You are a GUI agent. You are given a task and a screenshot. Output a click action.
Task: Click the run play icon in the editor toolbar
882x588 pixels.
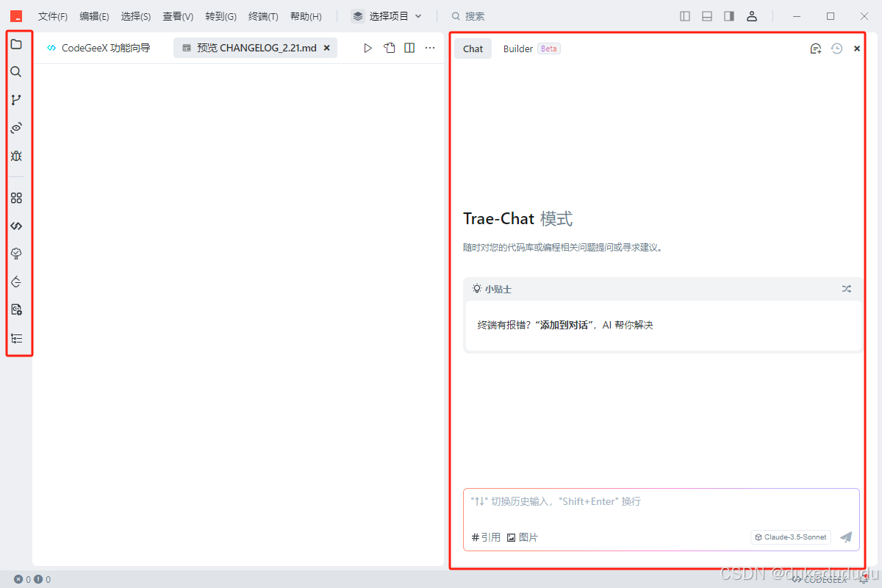[x=368, y=48]
